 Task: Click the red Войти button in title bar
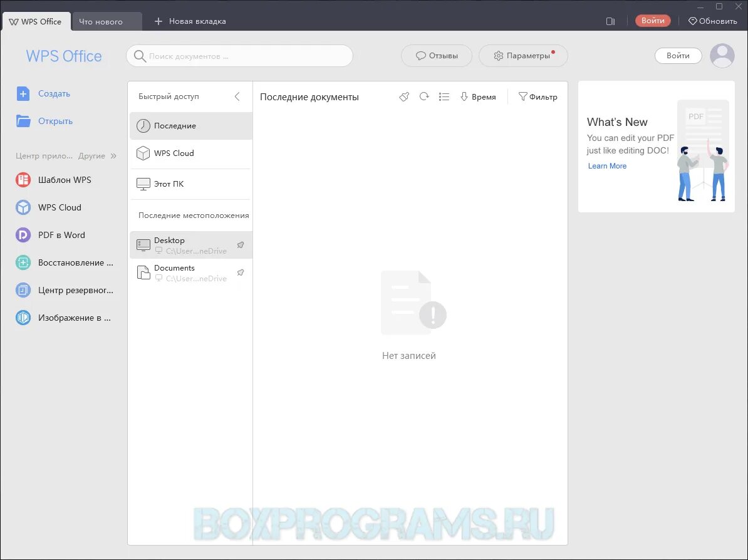pos(653,21)
